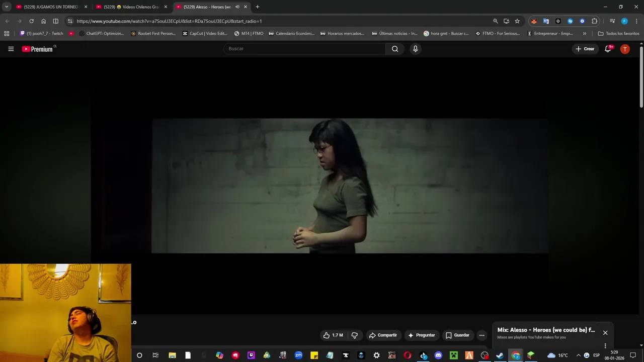Open Todos los favoritos folder
The width and height of the screenshot is (644, 362).
(x=618, y=34)
